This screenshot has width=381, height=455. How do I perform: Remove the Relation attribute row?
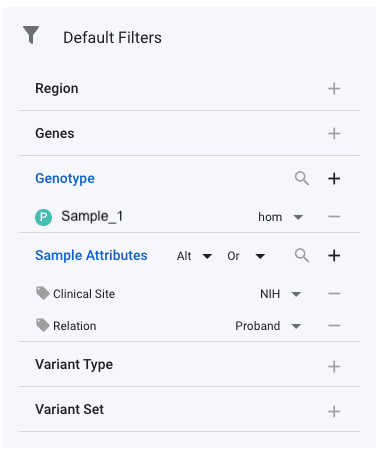(334, 325)
